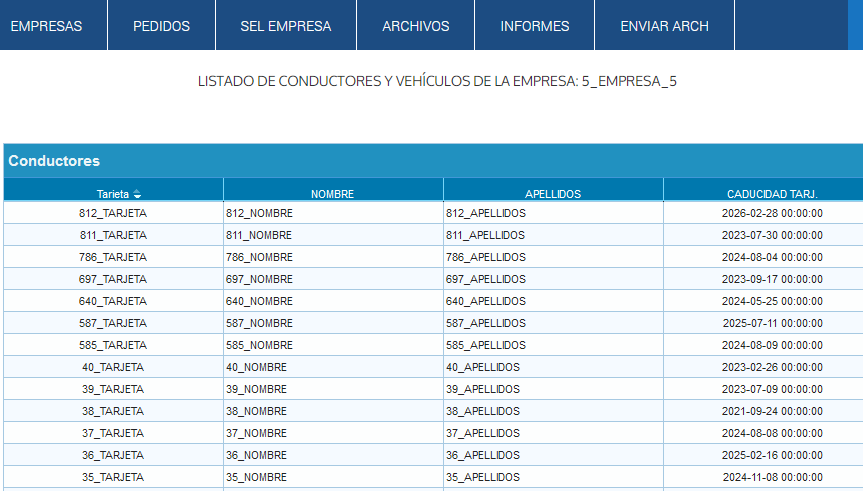The width and height of the screenshot is (863, 491).
Task: Click the CADUCIDAD TARJ. column header
Action: [x=772, y=194]
